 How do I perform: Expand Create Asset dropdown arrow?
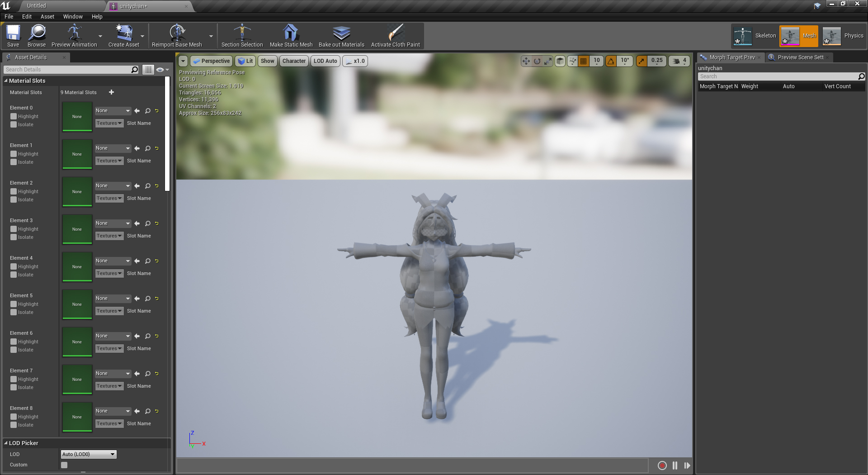pos(142,36)
